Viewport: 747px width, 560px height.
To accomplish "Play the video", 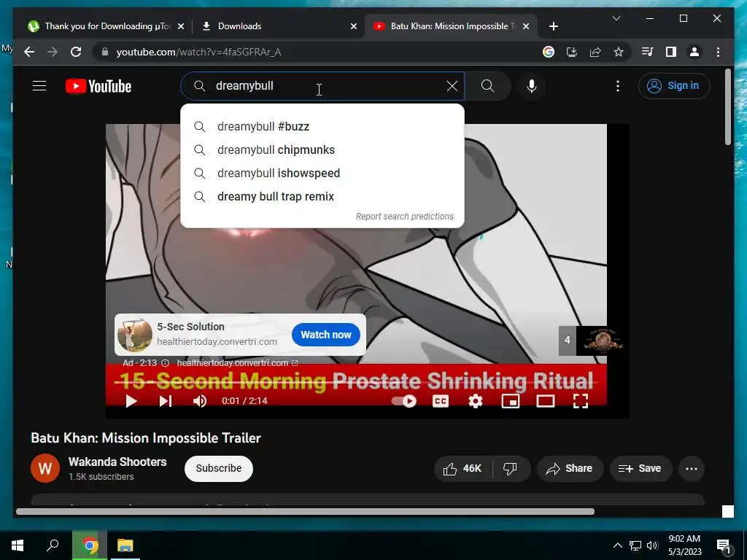I will click(131, 401).
